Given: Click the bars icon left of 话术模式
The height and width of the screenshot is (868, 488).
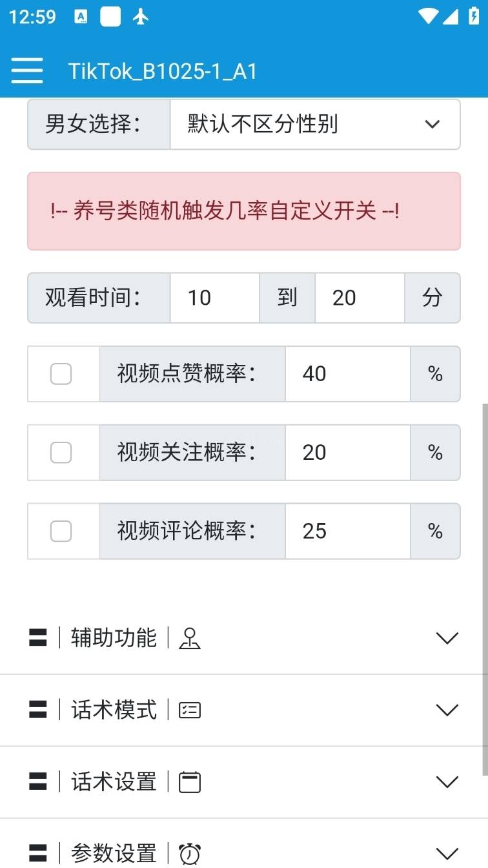Looking at the screenshot, I should point(38,710).
